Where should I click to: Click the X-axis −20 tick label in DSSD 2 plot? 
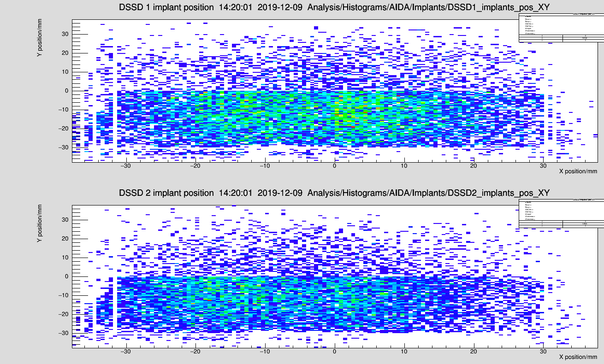(x=195, y=352)
